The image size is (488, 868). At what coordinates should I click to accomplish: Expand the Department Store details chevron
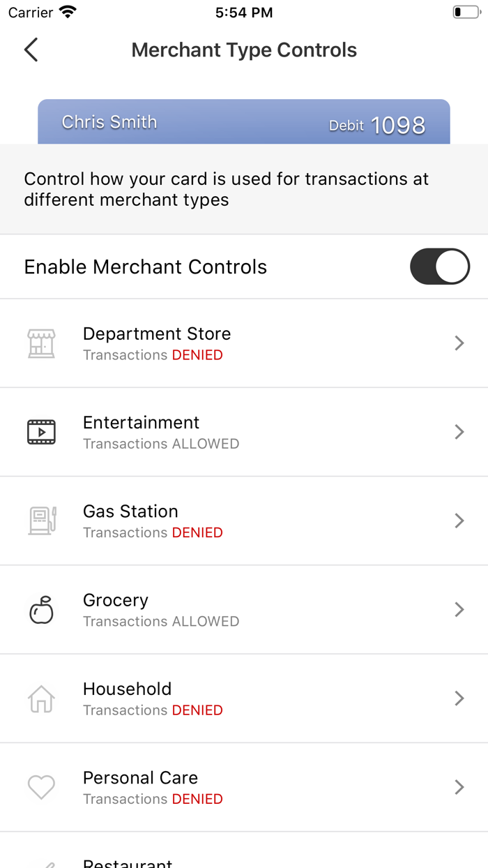click(x=459, y=343)
